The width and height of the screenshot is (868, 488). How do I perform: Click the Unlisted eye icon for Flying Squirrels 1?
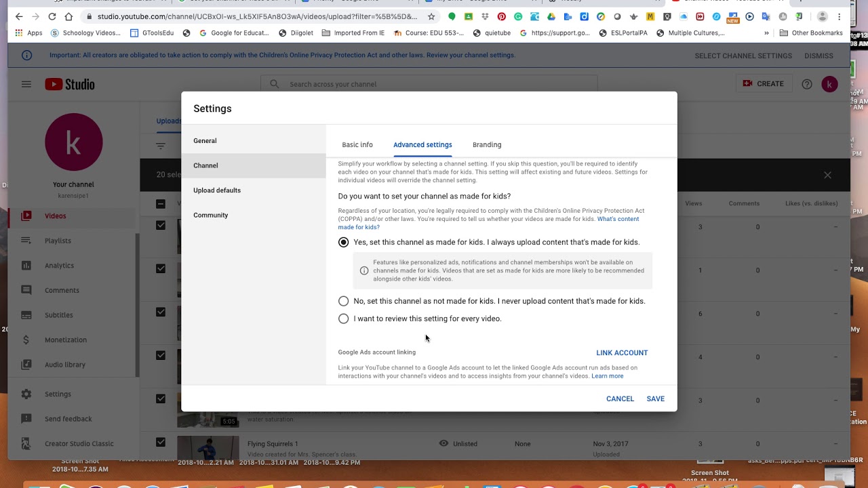pyautogui.click(x=443, y=443)
